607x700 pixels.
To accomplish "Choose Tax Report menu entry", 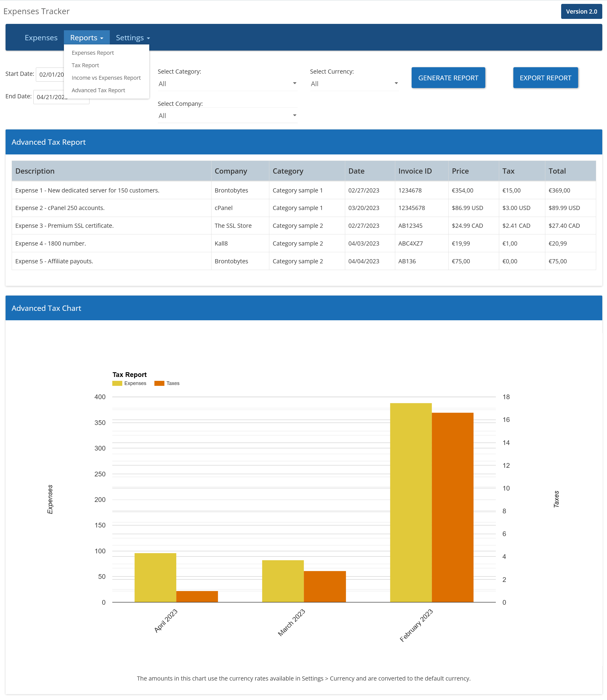I will [x=85, y=65].
